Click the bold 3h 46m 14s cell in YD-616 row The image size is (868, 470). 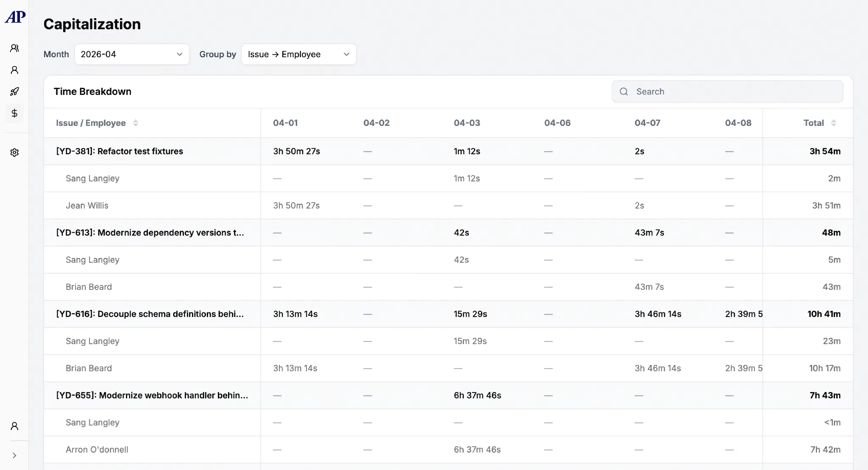658,314
